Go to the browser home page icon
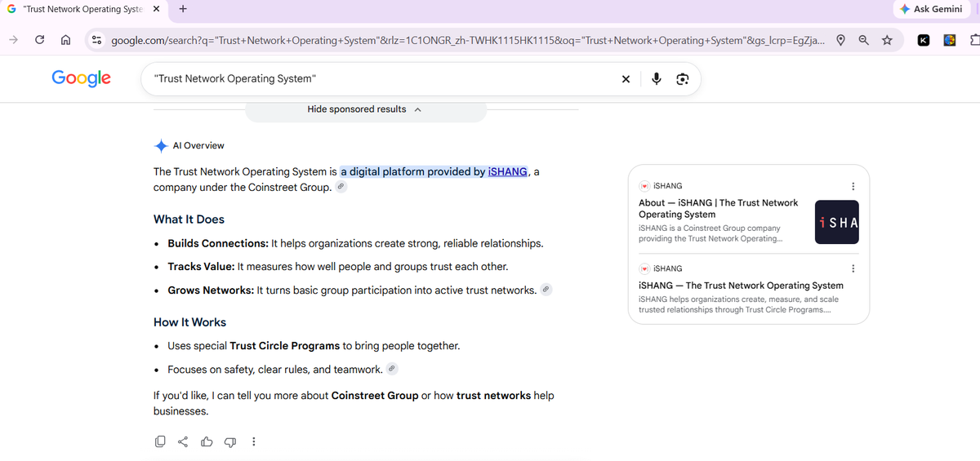 pyautogui.click(x=66, y=40)
